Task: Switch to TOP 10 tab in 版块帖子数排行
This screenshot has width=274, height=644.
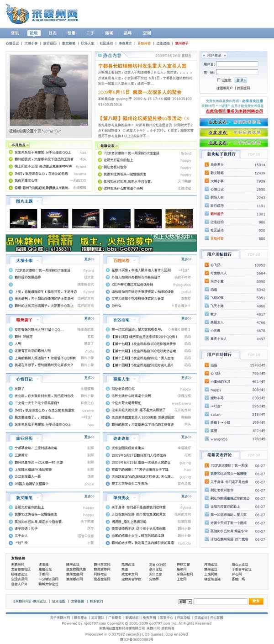Action: pyautogui.click(x=254, y=154)
